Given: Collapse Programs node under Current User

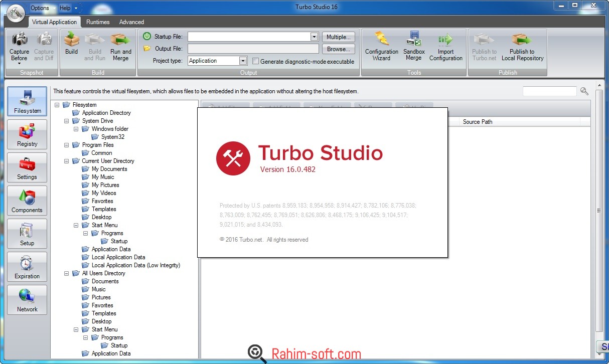Looking at the screenshot, I should 86,233.
